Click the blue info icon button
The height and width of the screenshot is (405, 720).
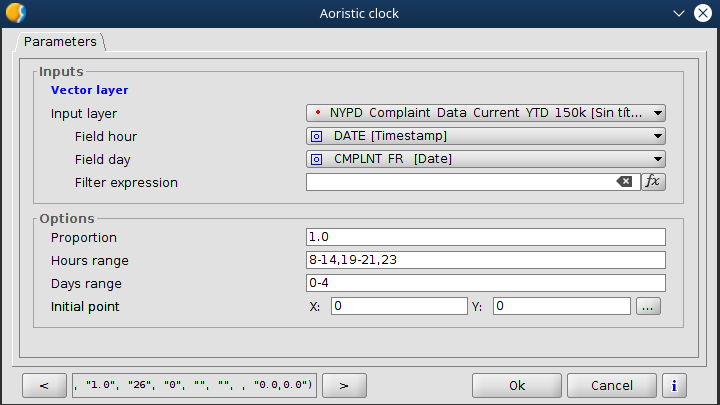point(674,385)
